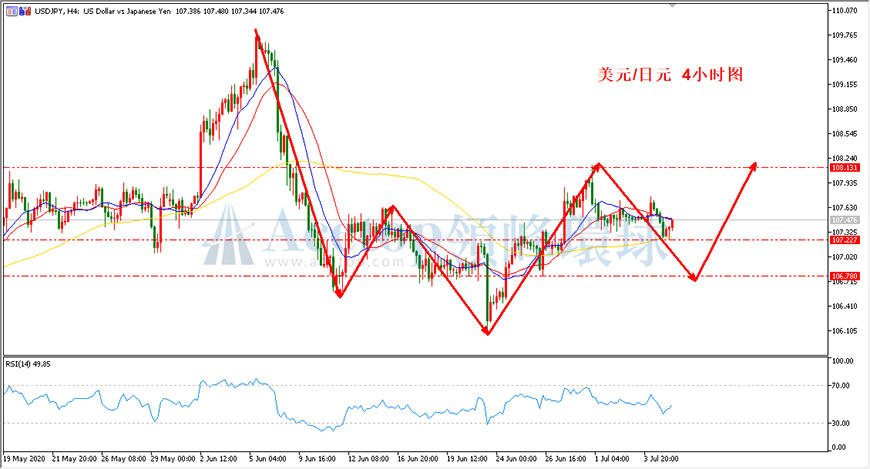The height and width of the screenshot is (469, 870).
Task: Click the RSI 30.00 level on the scale
Action: (x=841, y=423)
